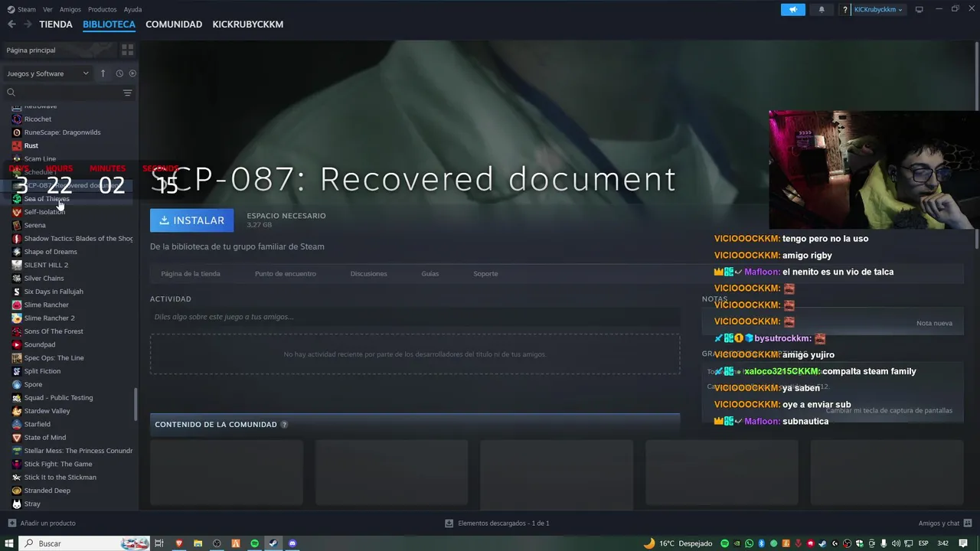Click Añadir un producto
Image resolution: width=980 pixels, height=551 pixels.
click(41, 523)
